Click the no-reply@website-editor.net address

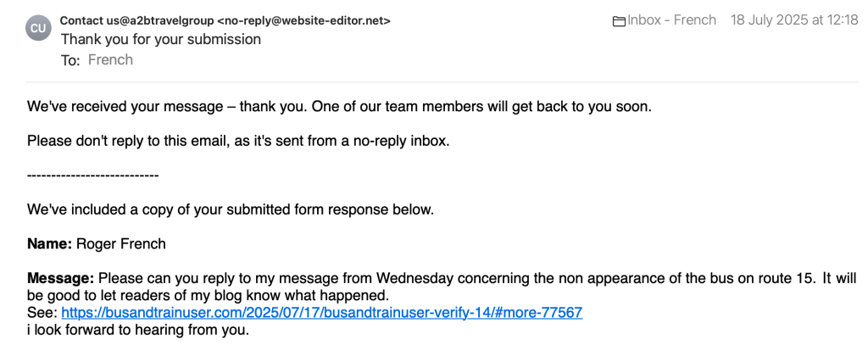[x=303, y=20]
